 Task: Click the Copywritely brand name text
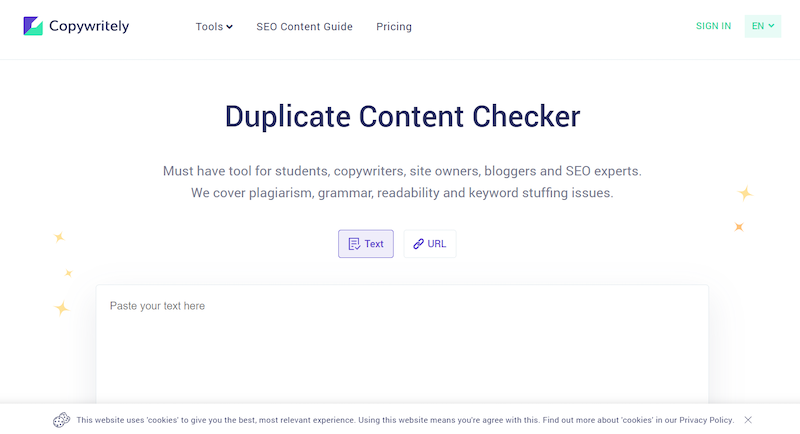89,26
